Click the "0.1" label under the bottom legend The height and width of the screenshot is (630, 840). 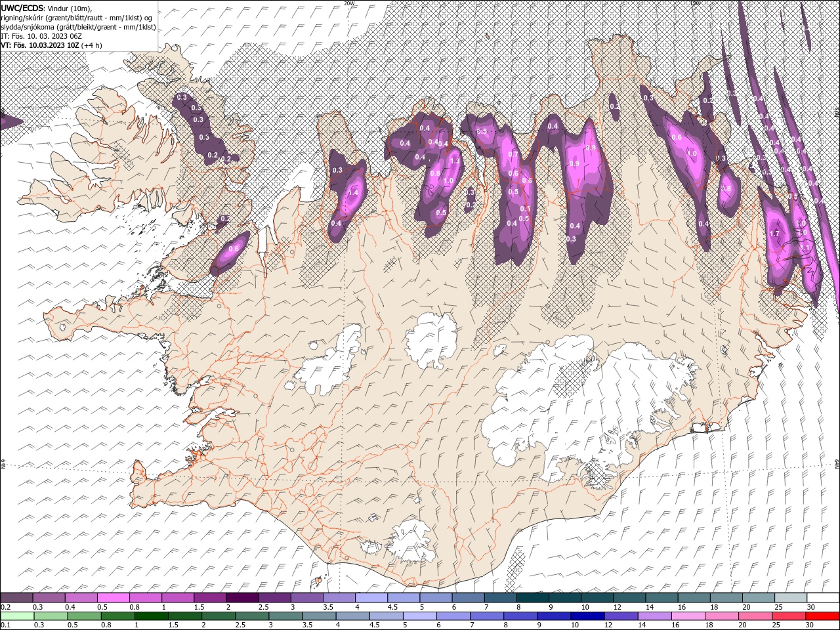tap(5, 625)
